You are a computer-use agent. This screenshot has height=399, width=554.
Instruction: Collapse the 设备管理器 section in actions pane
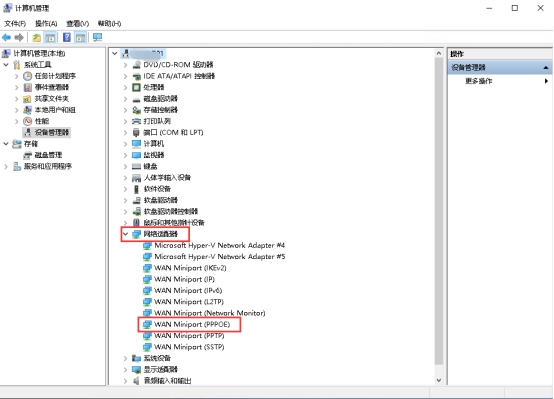546,68
